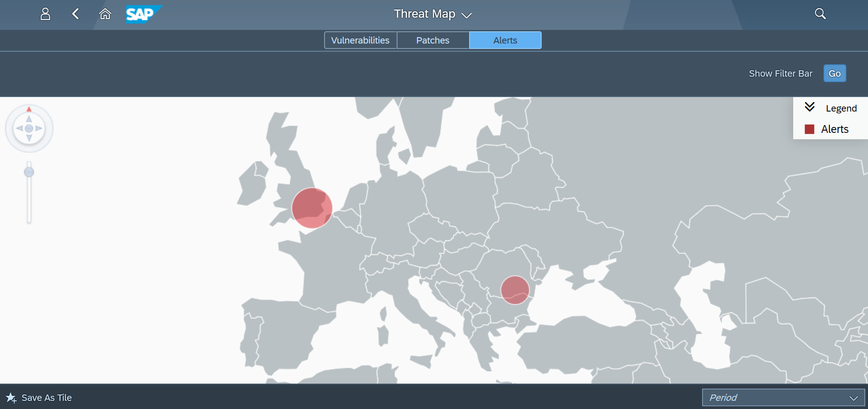868x409 pixels.
Task: Pan the map right with the compass arrow
Action: point(39,128)
